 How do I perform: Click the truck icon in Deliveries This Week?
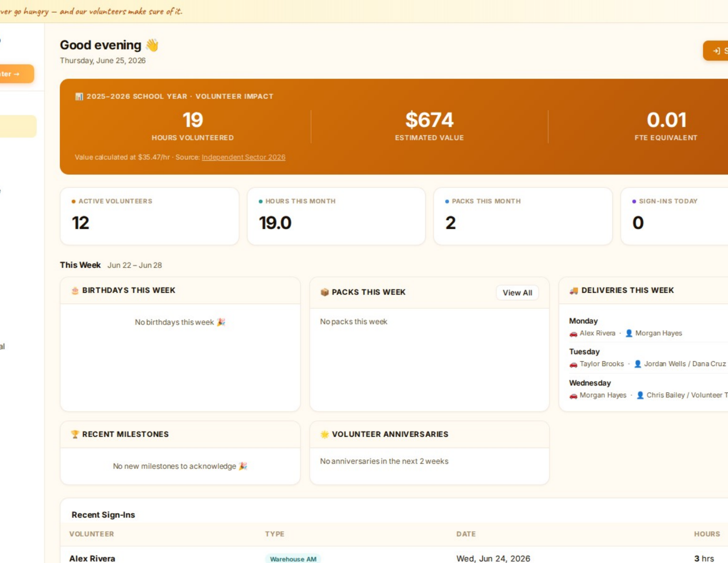[x=574, y=291]
